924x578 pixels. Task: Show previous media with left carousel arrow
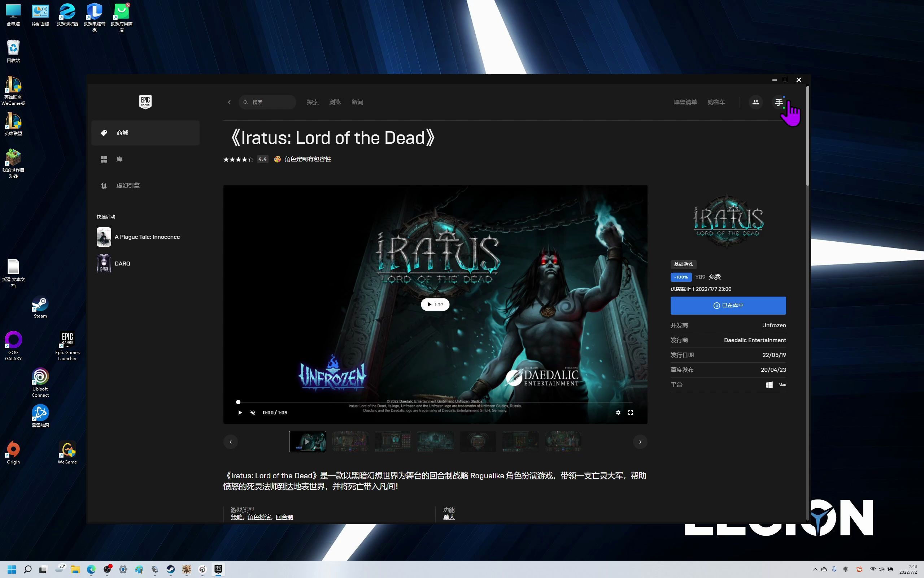230,441
